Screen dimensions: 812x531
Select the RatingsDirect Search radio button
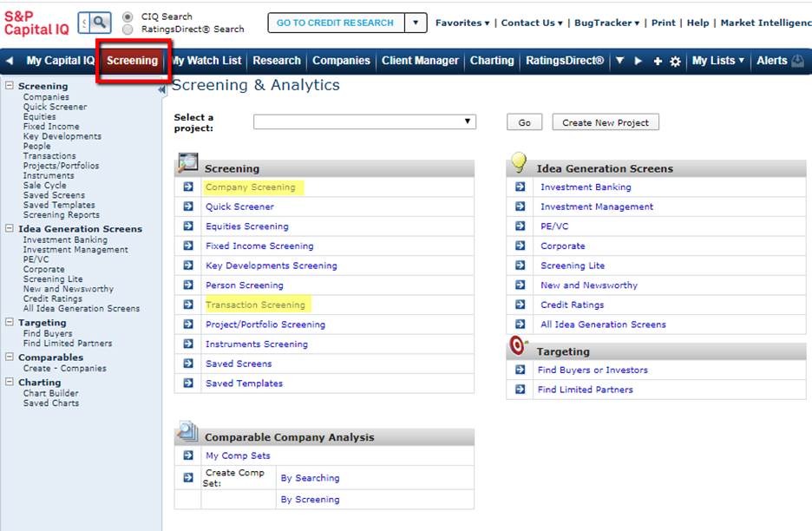pyautogui.click(x=128, y=29)
